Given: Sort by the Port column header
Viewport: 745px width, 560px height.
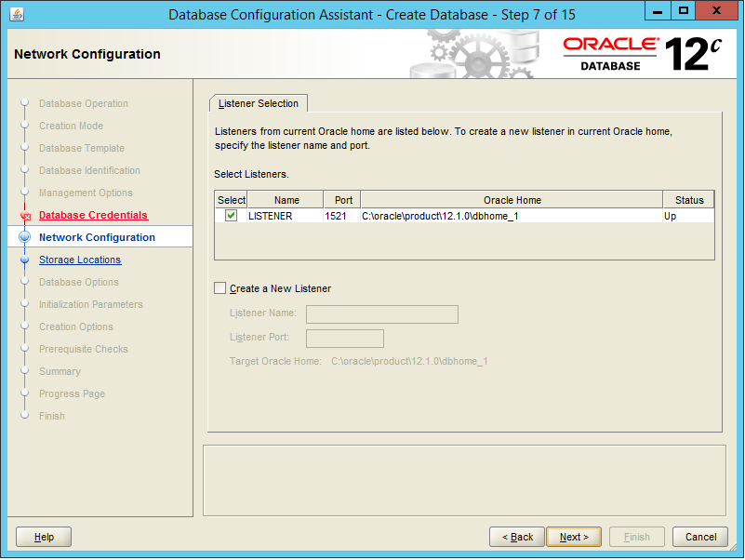Looking at the screenshot, I should pos(342,200).
